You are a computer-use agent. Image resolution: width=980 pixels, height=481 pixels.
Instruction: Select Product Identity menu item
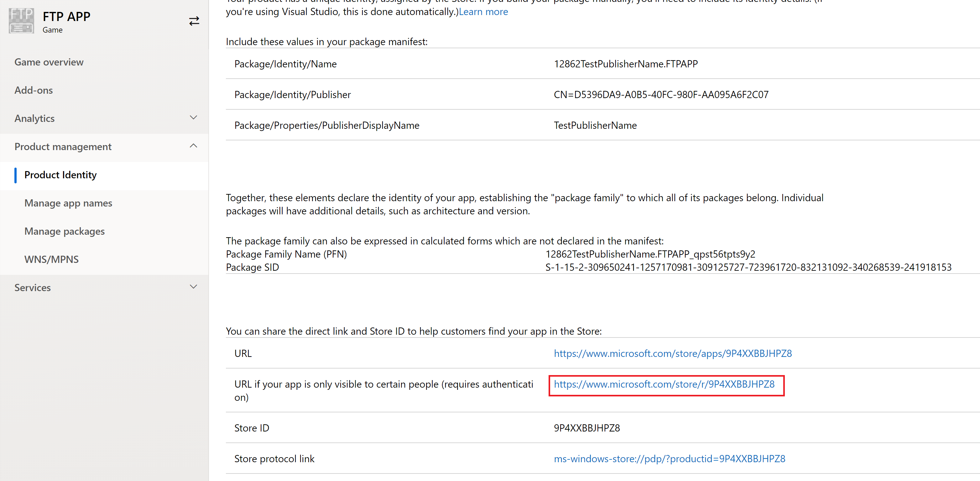point(60,175)
